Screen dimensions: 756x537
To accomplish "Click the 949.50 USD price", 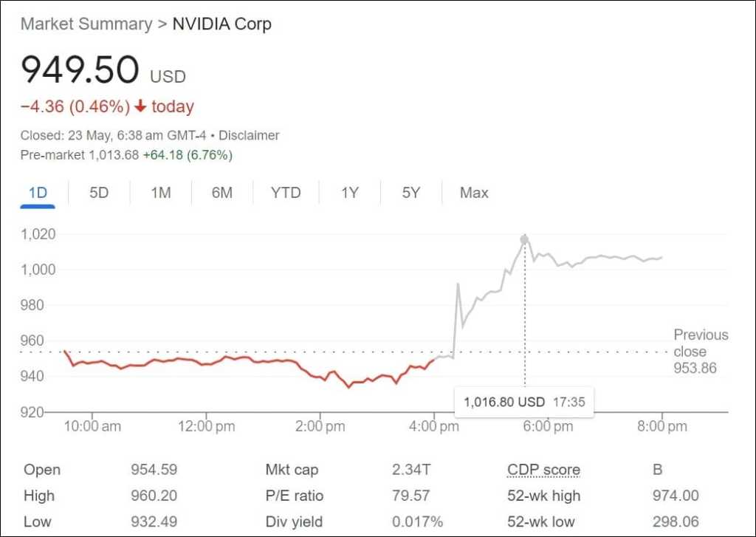I will click(x=80, y=70).
